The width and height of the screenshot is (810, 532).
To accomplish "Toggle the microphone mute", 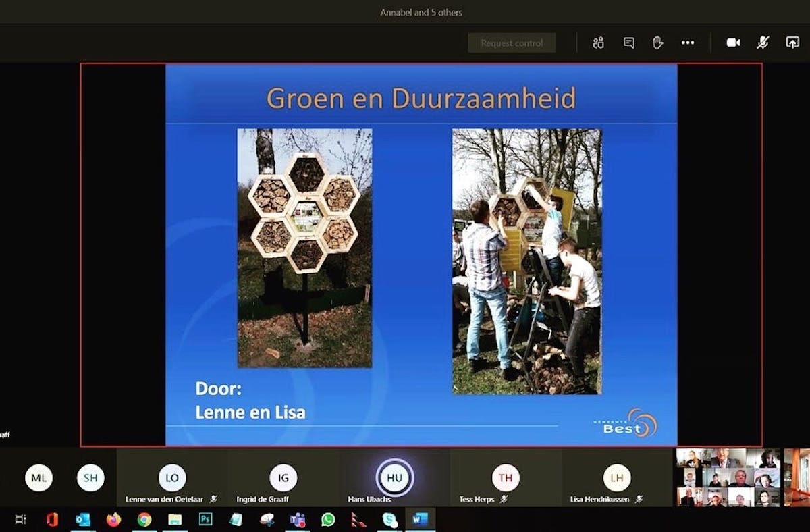I will tap(763, 43).
